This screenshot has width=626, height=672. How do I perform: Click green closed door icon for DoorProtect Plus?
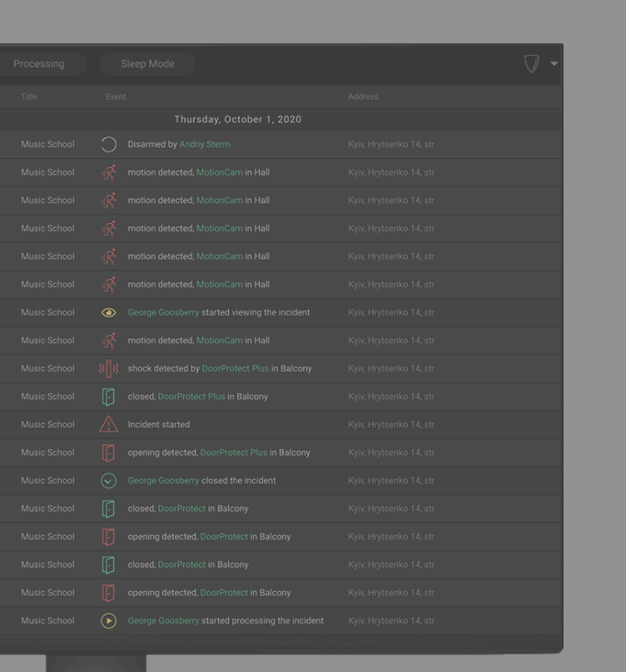point(108,396)
